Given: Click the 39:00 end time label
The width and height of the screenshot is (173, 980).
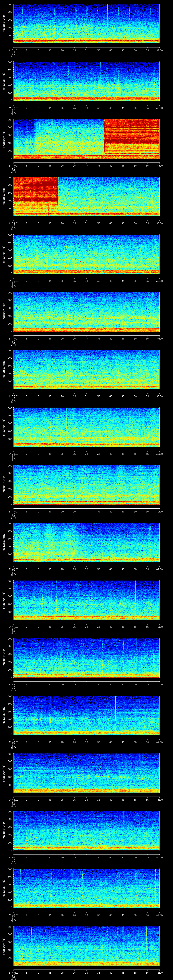Looking at the screenshot, I should [x=159, y=454].
